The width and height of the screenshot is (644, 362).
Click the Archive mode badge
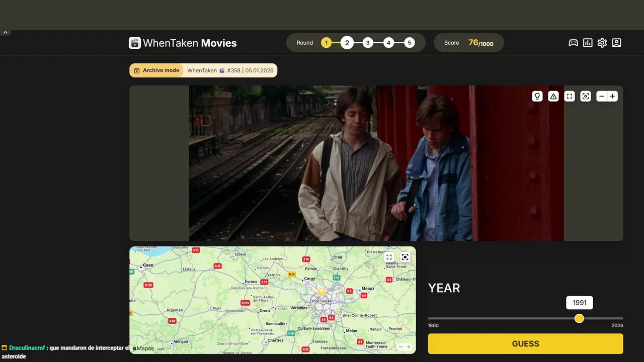click(x=156, y=70)
